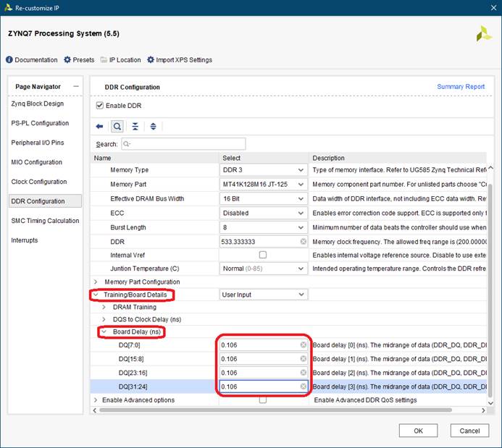Check Enable Advanced options box

[262, 400]
